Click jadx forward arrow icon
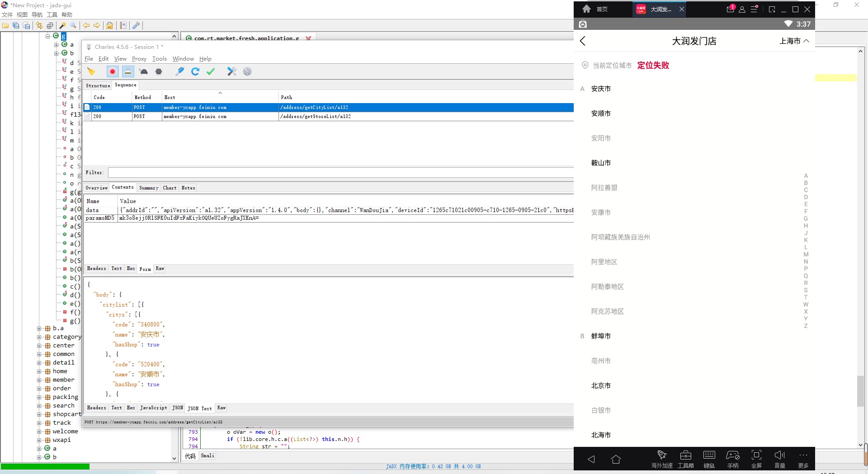This screenshot has width=868, height=474. pyautogui.click(x=97, y=25)
